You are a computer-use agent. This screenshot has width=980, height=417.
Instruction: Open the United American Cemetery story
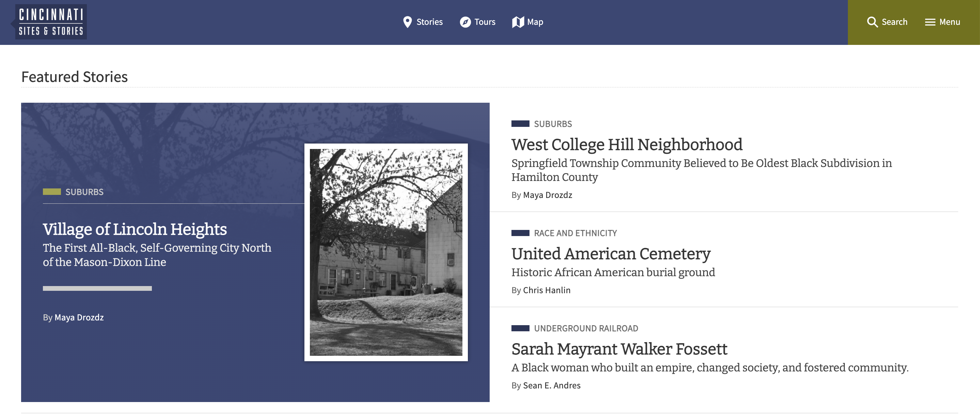(611, 253)
